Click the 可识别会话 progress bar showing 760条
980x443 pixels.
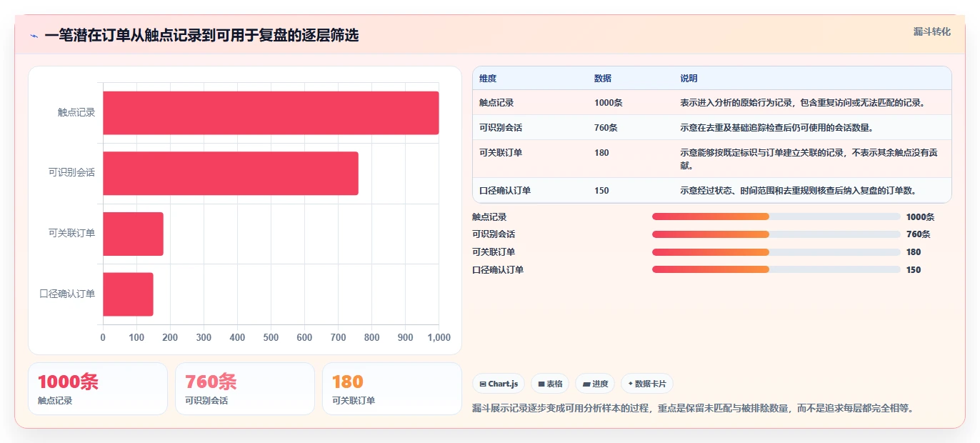coord(776,234)
